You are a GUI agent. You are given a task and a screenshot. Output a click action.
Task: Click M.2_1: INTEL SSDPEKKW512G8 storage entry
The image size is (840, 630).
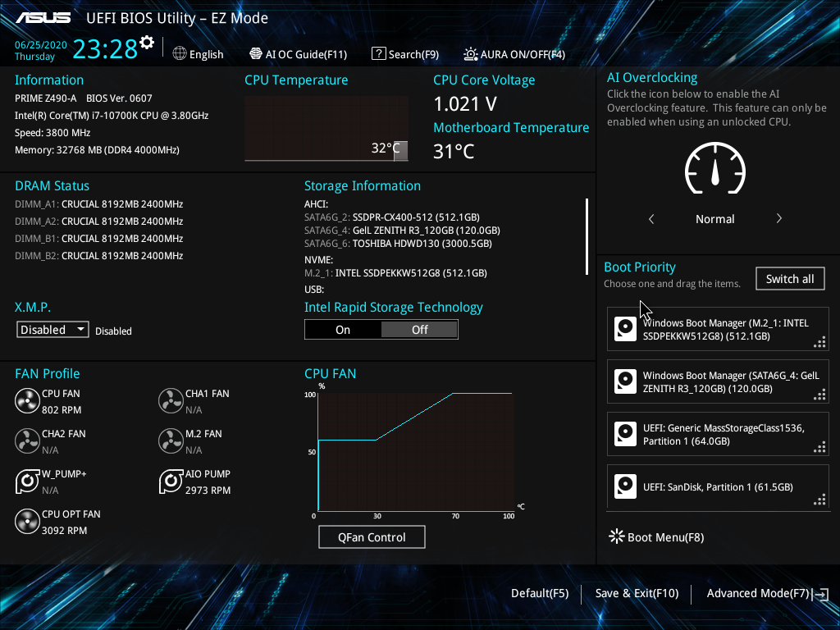[396, 272]
